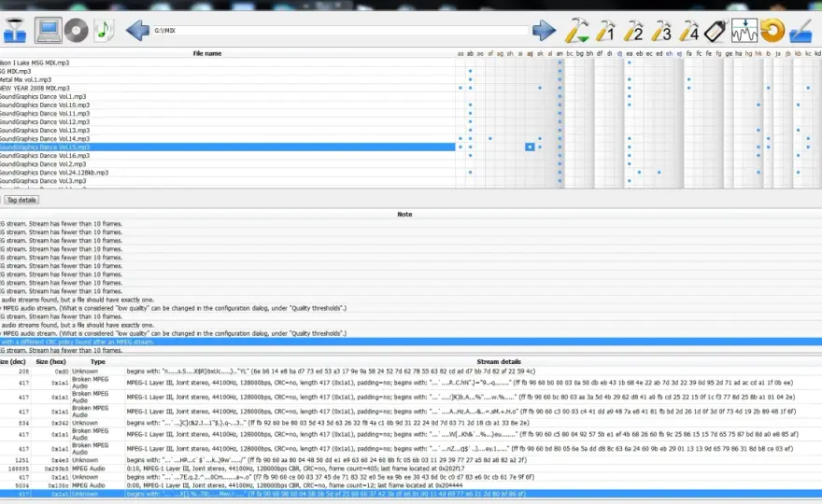Select the highlighted last Unknown stream row
This screenshot has width=822, height=504.
coord(411,494)
